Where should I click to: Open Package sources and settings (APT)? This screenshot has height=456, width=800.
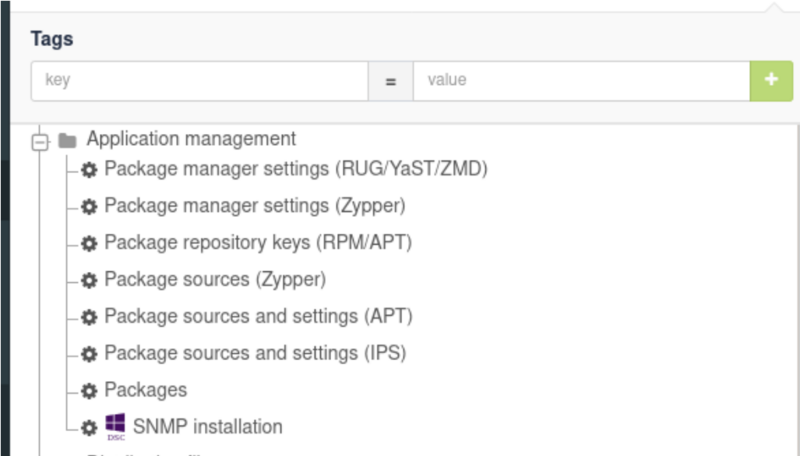259,316
